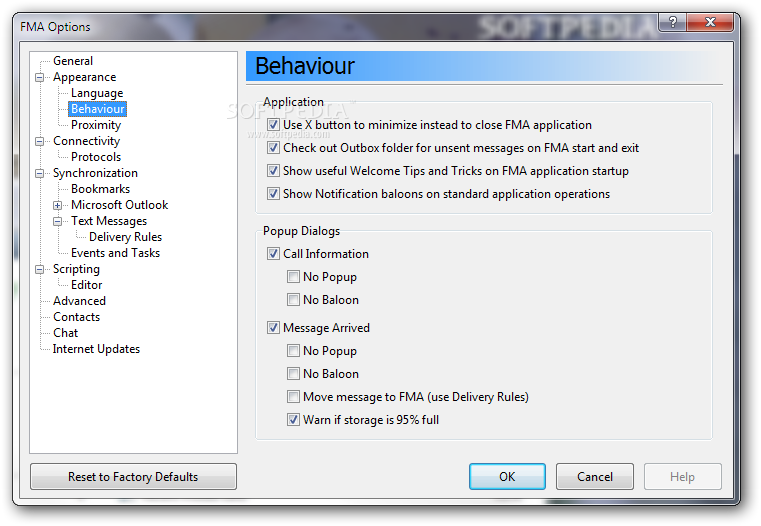Open Events and Tasks settings page
This screenshot has height=526, width=761.
[x=115, y=253]
